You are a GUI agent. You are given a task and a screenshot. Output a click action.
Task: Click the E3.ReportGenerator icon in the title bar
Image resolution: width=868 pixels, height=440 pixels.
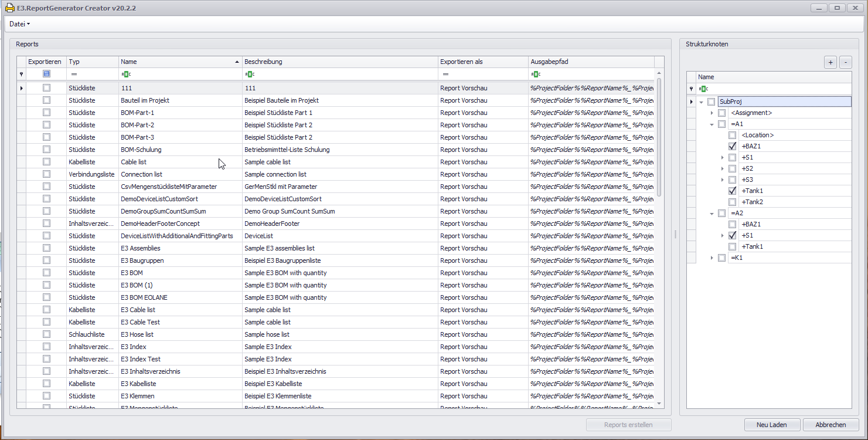[9, 8]
